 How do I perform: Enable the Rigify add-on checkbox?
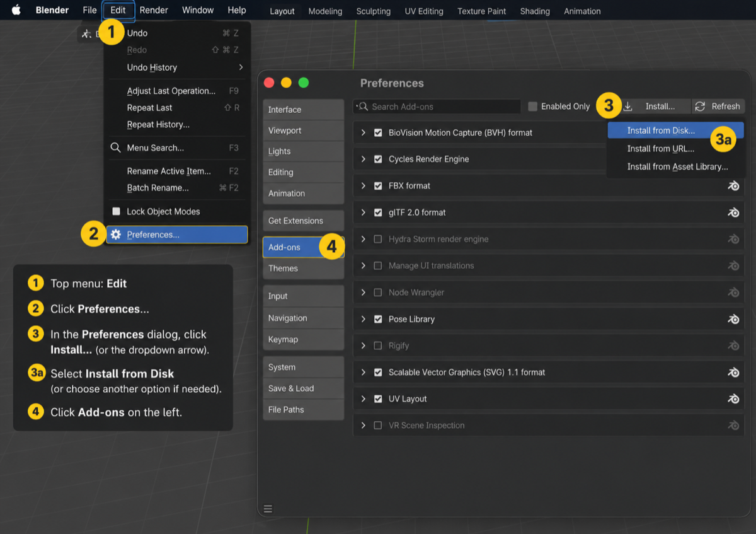point(378,345)
